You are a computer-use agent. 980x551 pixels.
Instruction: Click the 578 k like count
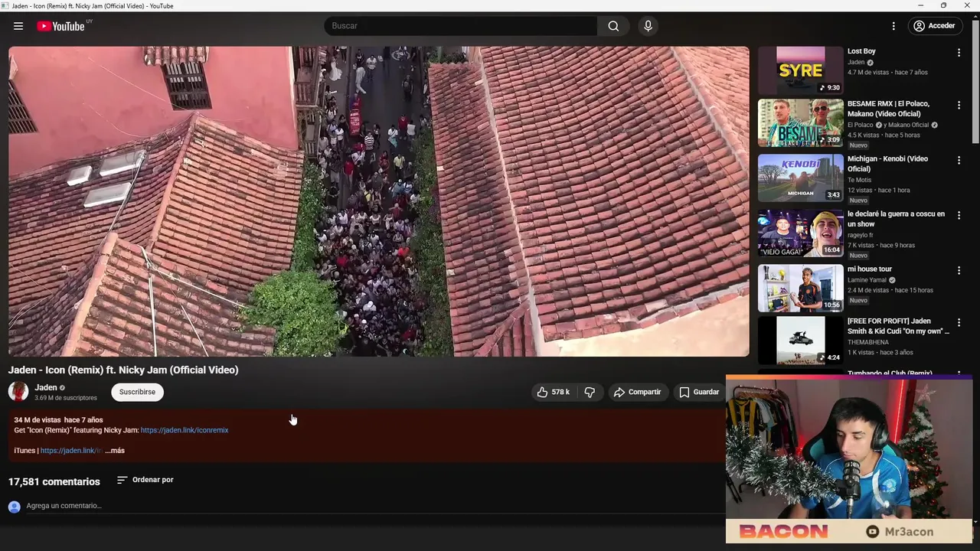560,392
